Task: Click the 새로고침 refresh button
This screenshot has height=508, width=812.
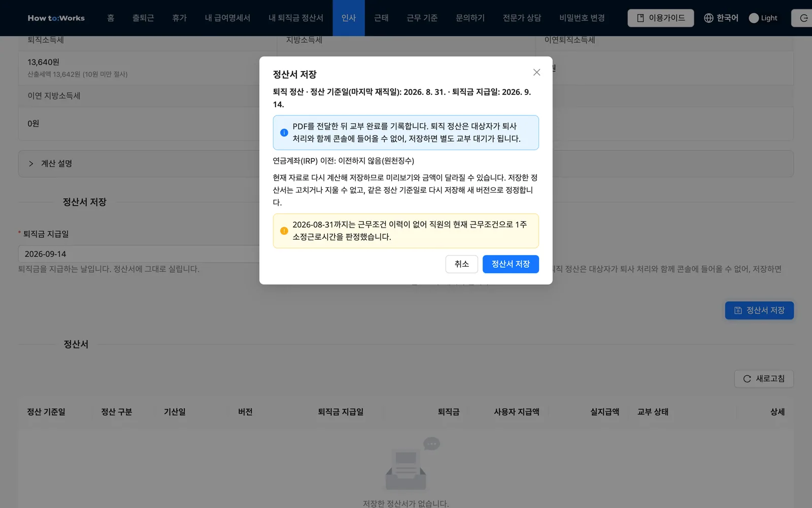Action: point(764,379)
